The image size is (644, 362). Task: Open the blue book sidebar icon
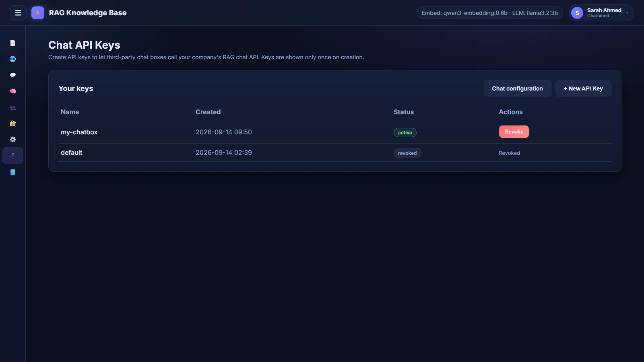pos(13,172)
